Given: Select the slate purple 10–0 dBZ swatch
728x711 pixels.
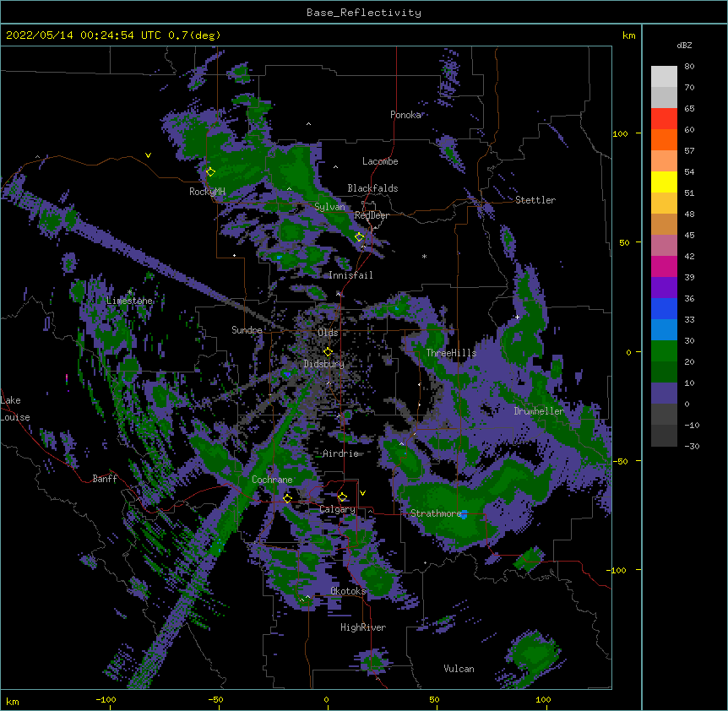Looking at the screenshot, I should 664,393.
